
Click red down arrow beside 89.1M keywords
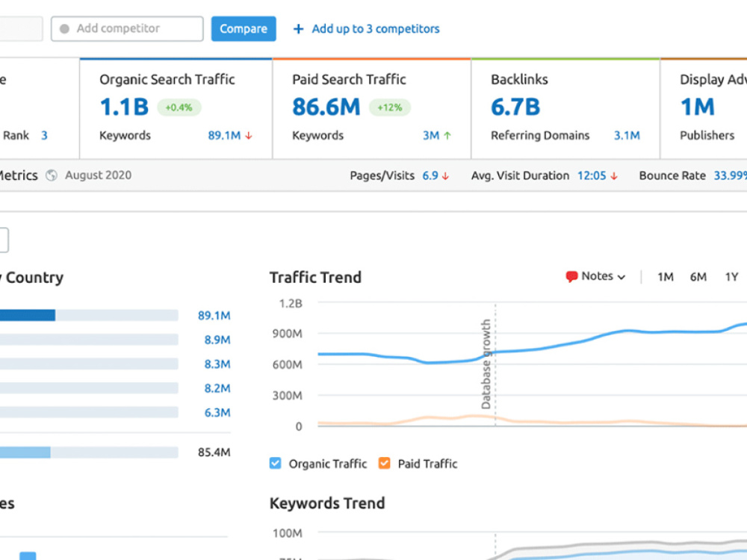(249, 136)
